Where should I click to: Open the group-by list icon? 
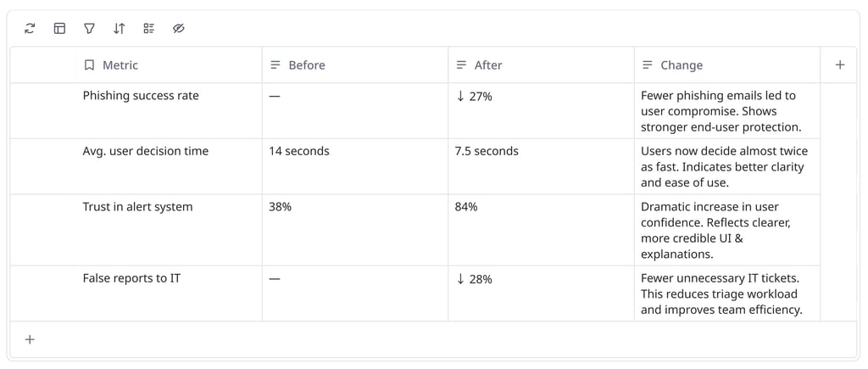tap(148, 28)
